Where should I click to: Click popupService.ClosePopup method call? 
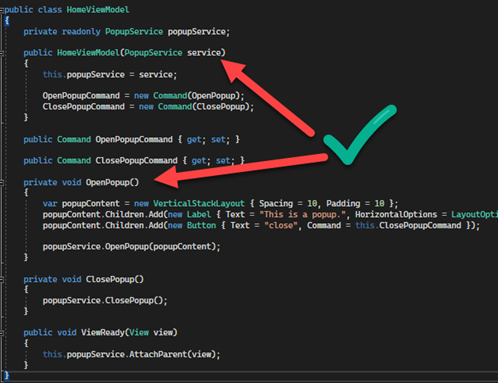105,301
